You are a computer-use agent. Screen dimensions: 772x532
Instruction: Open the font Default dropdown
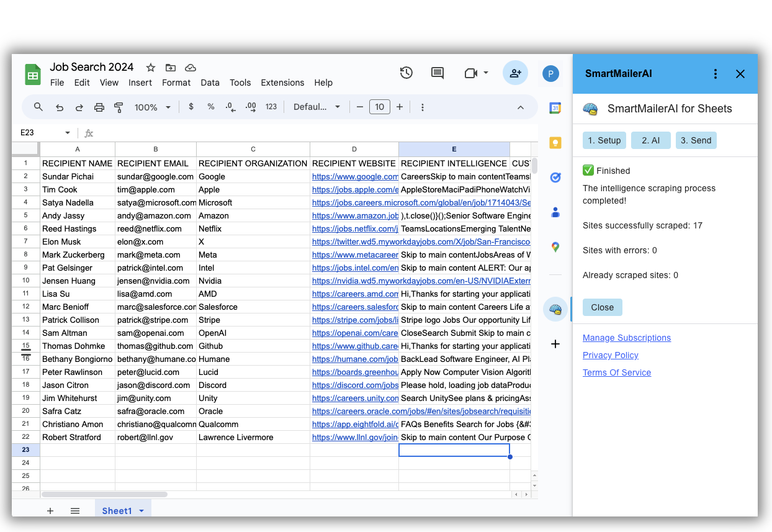pos(316,107)
